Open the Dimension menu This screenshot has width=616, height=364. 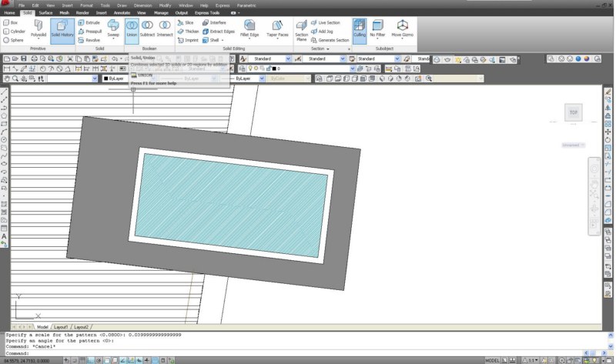tap(142, 5)
